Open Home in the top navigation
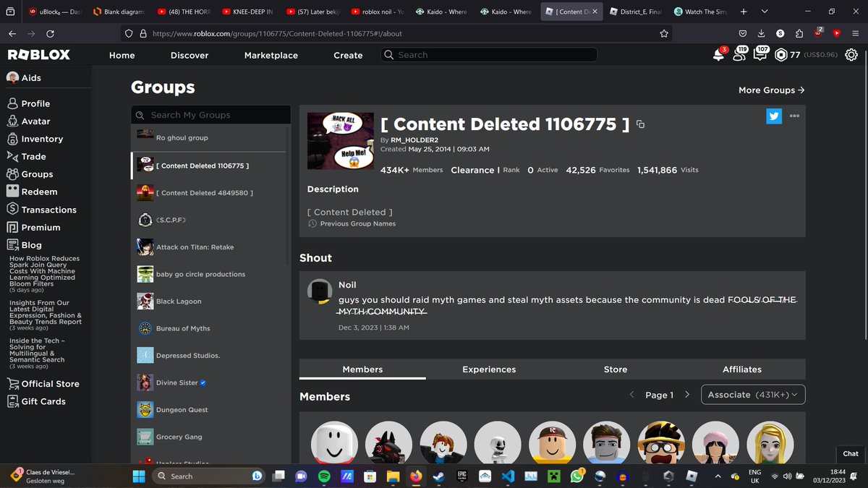 coord(122,55)
